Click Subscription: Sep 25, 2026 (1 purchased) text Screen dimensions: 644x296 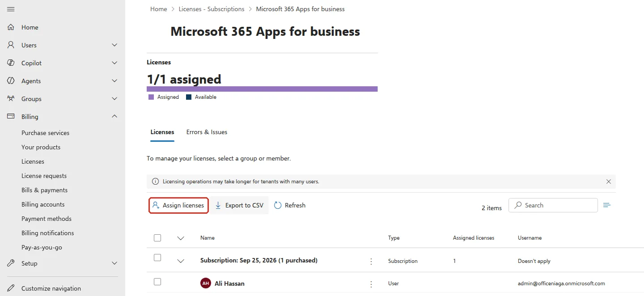click(x=259, y=260)
